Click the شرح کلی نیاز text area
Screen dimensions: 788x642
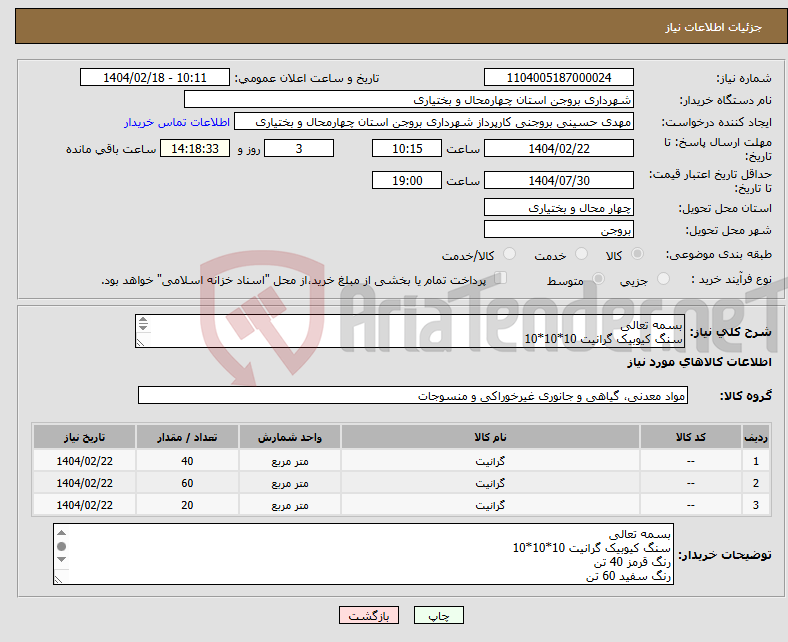410,331
